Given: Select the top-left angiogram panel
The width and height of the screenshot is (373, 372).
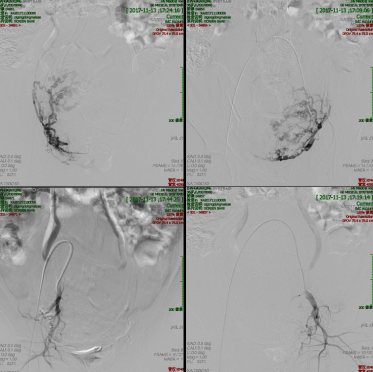Looking at the screenshot, I should 92,93.
